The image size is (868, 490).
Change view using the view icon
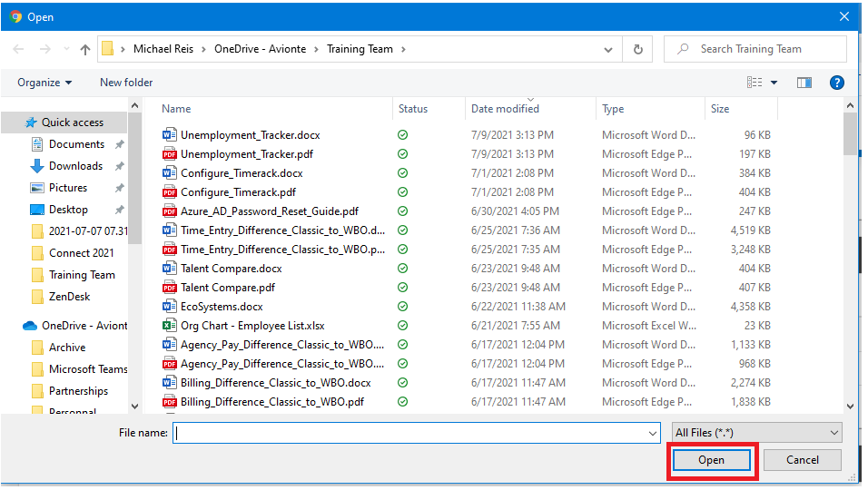[x=755, y=83]
